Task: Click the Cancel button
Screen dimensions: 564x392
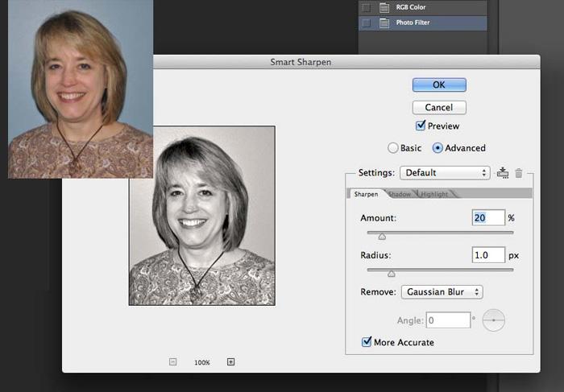Action: [439, 107]
